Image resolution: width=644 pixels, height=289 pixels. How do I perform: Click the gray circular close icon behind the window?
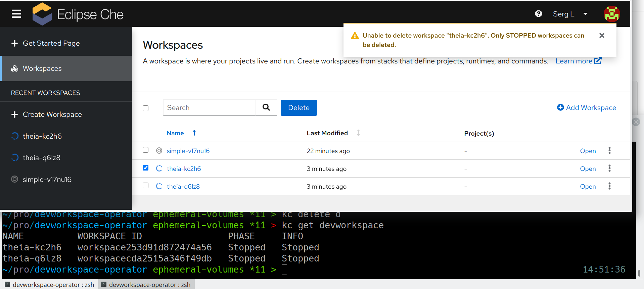(636, 122)
